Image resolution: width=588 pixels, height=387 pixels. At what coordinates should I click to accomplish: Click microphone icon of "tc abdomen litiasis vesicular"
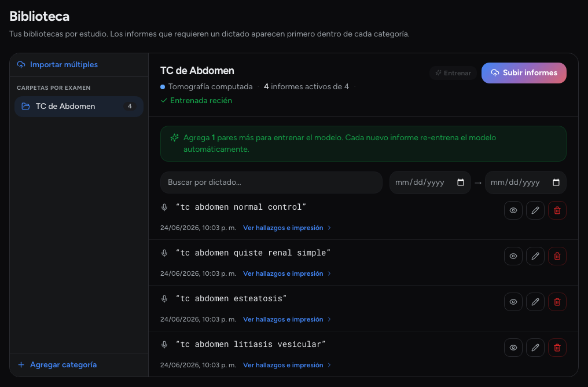click(164, 345)
